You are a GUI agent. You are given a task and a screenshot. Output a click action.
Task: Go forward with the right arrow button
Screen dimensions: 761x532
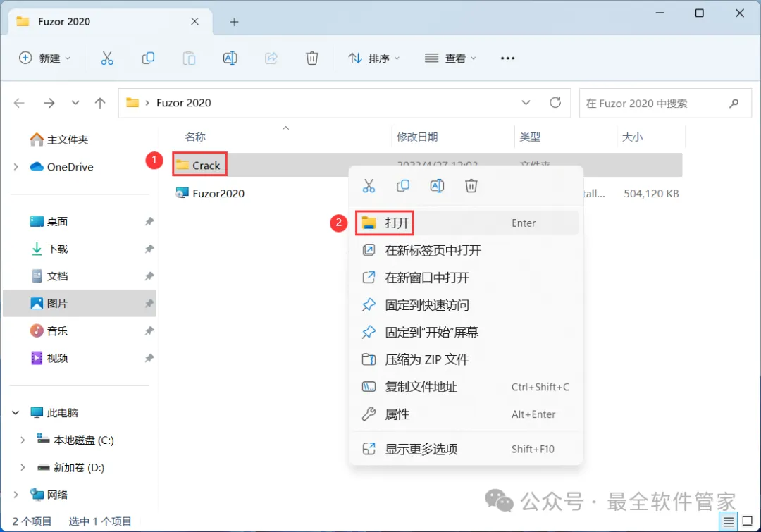pos(49,103)
